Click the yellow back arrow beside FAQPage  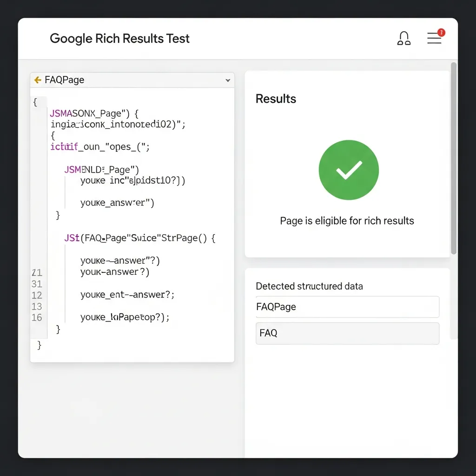37,79
